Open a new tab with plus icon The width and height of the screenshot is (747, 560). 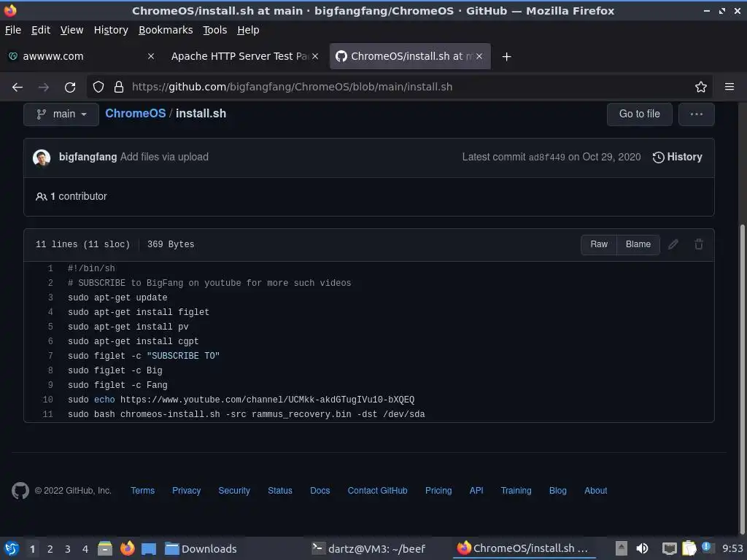pos(506,57)
